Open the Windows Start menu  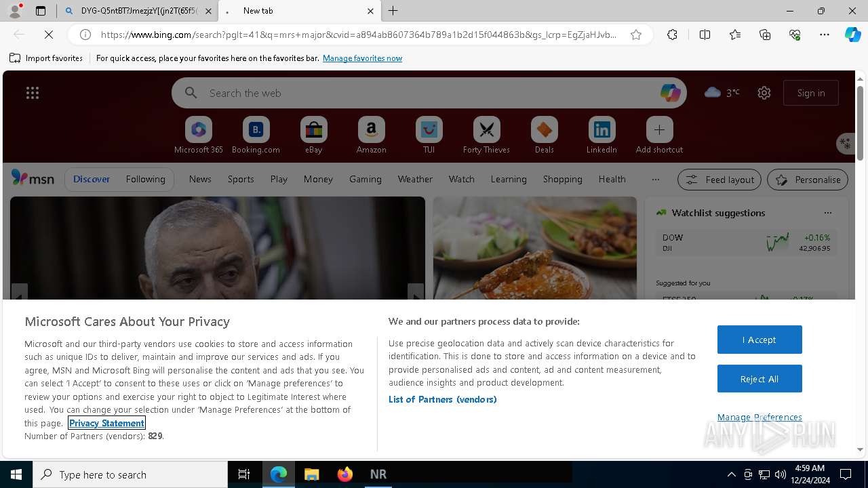click(16, 474)
